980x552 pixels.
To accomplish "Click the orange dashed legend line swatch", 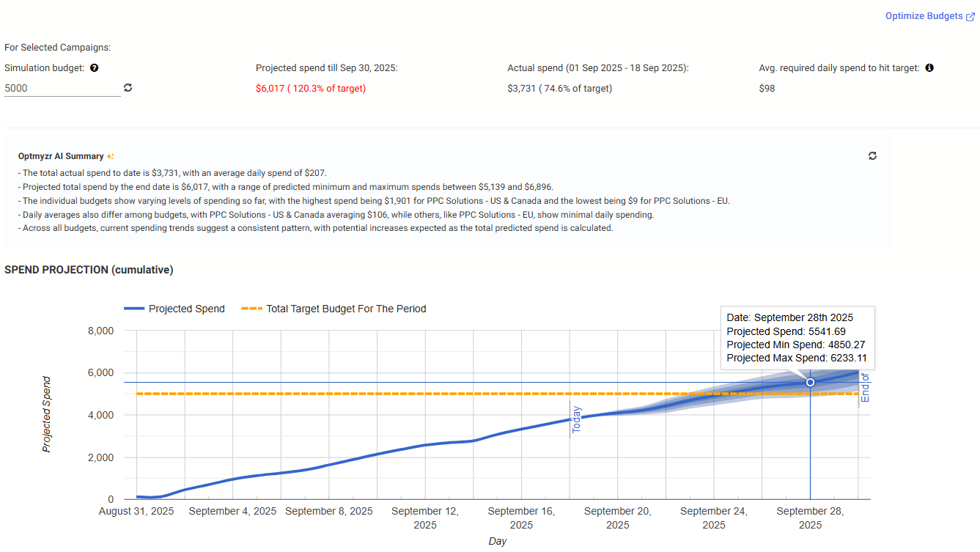I will (251, 309).
